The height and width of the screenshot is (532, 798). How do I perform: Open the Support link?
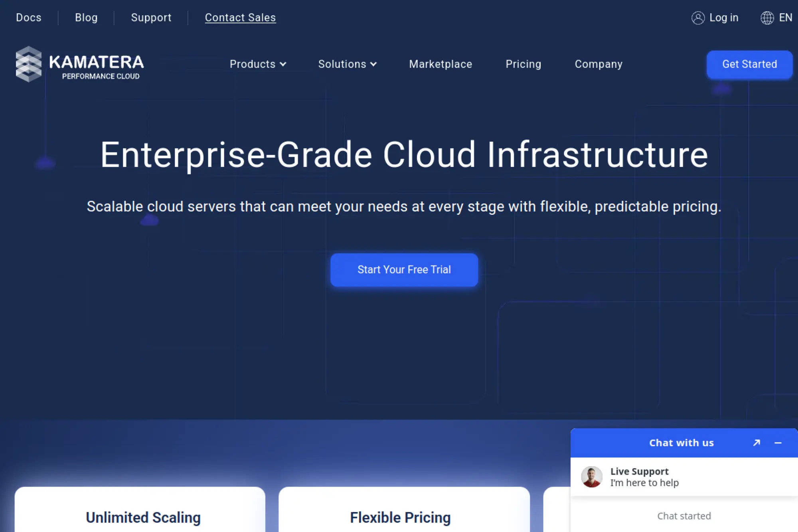coord(151,18)
